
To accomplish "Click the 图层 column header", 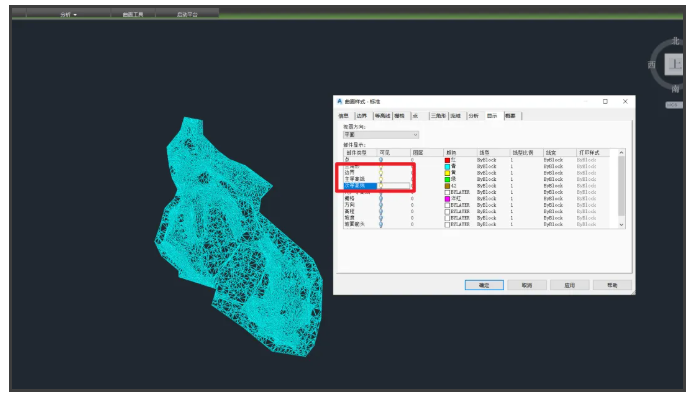I will pyautogui.click(x=426, y=153).
